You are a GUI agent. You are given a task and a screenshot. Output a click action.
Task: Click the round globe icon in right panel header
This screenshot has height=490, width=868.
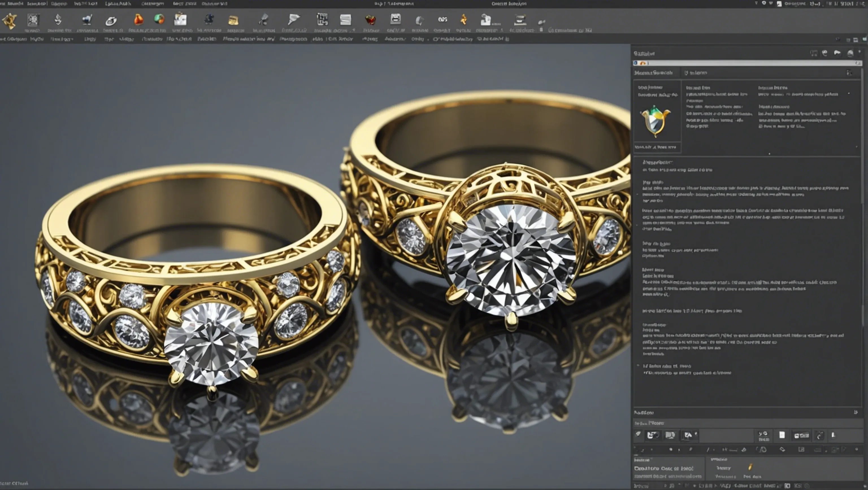click(850, 53)
